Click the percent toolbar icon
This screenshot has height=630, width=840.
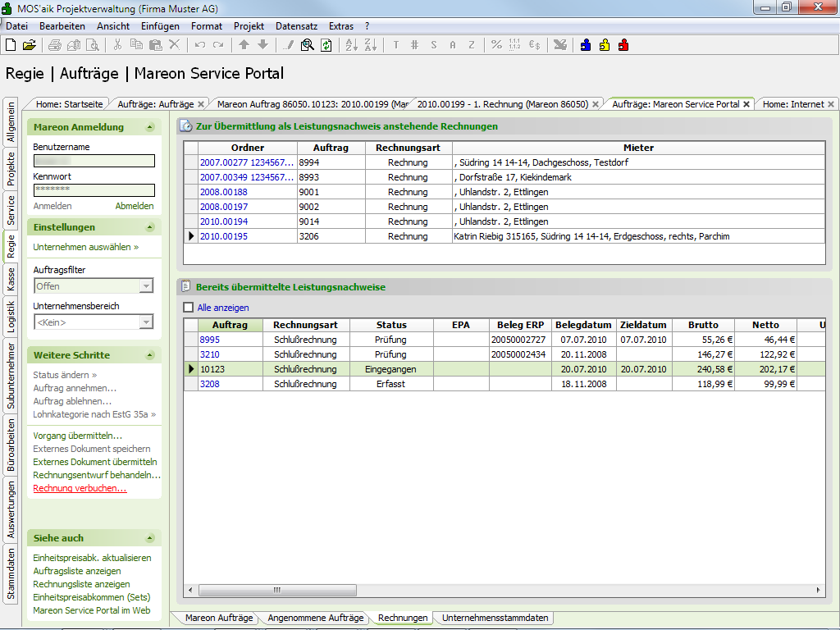pyautogui.click(x=496, y=45)
